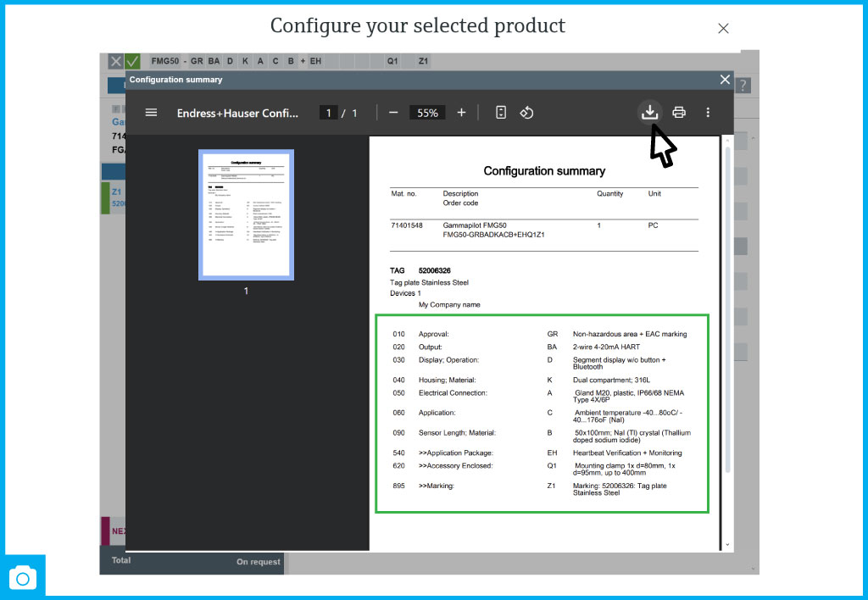Click the green checkmark confirm icon
Viewport: 868px width, 600px height.
(133, 61)
